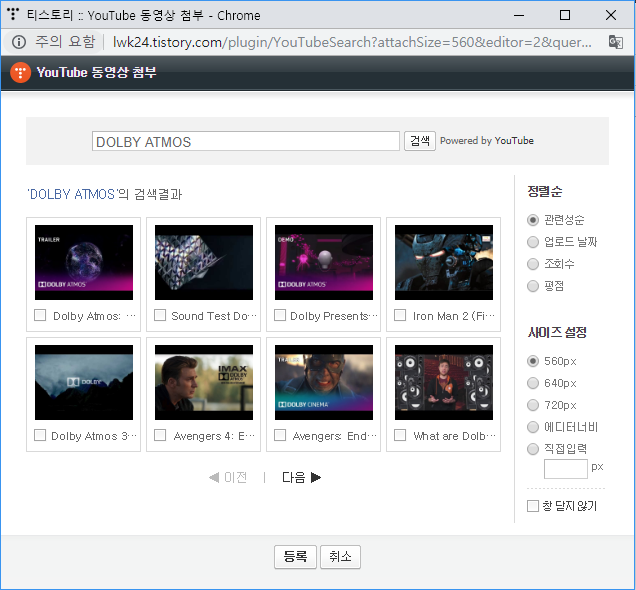Minimize the Chrome popup window
Image resolution: width=636 pixels, height=590 pixels.
(519, 15)
